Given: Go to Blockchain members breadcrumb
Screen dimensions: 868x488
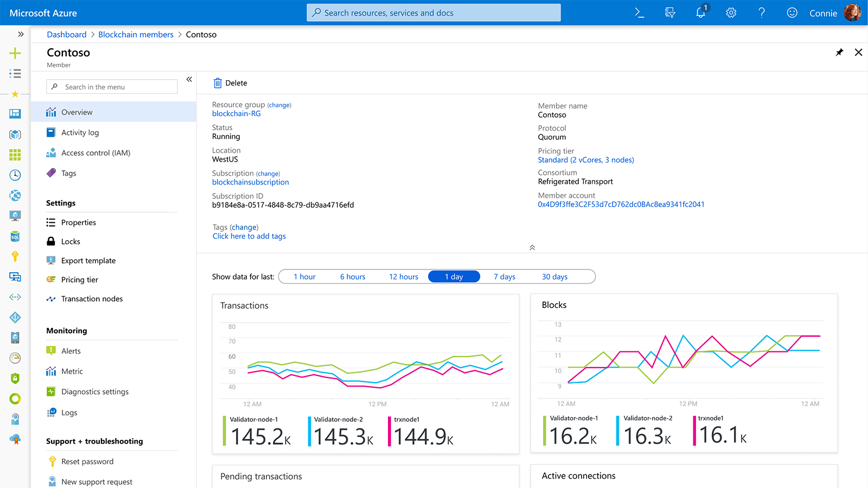Looking at the screenshot, I should [x=136, y=34].
